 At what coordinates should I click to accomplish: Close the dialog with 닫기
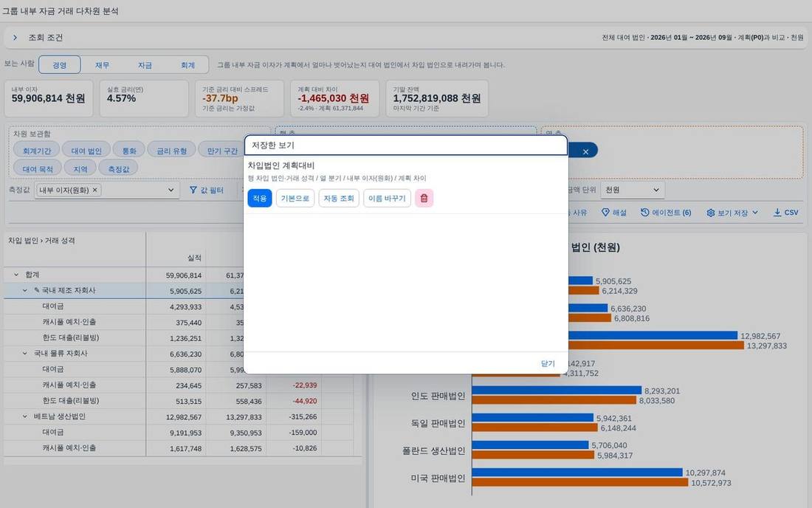548,363
